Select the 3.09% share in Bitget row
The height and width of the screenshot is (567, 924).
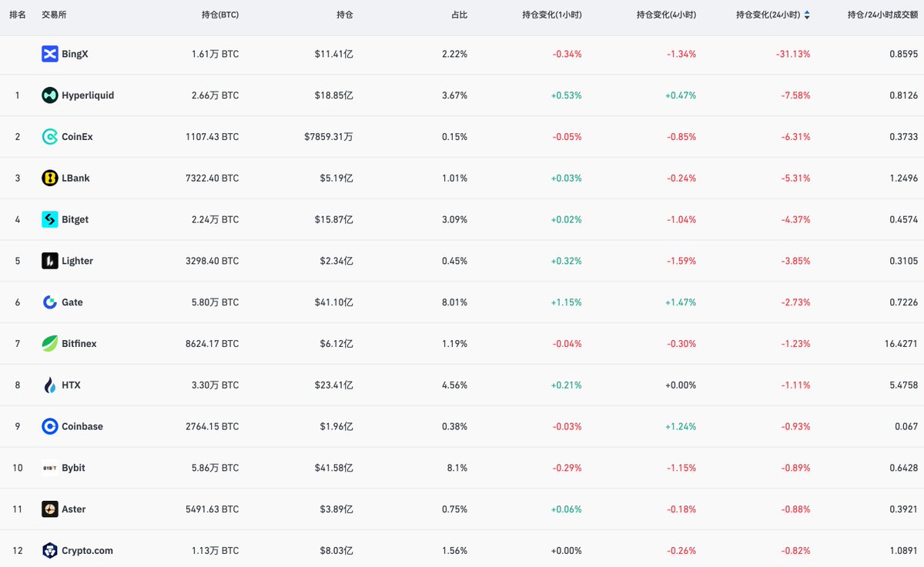(454, 219)
